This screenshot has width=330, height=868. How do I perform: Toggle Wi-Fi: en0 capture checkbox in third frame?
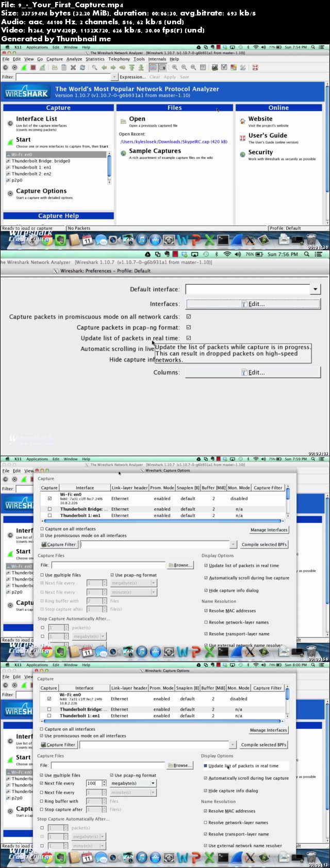[49, 499]
